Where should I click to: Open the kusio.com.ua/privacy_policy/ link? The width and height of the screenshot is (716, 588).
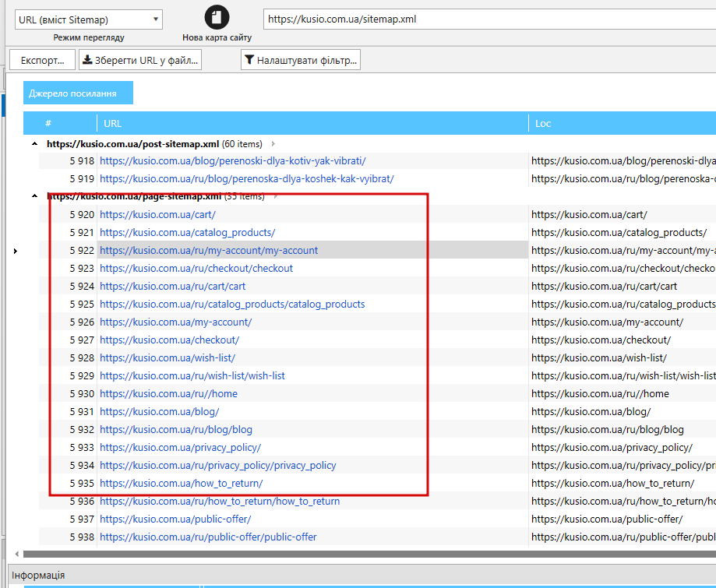[181, 447]
